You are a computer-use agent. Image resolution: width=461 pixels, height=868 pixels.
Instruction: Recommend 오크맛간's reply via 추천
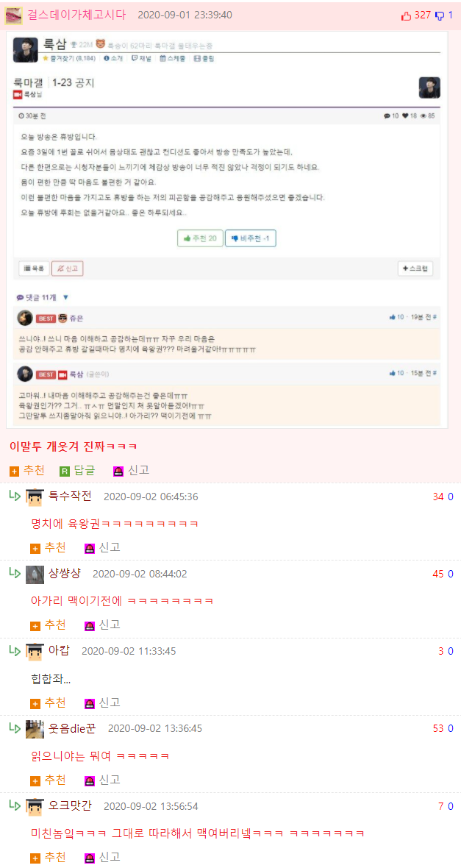[48, 858]
